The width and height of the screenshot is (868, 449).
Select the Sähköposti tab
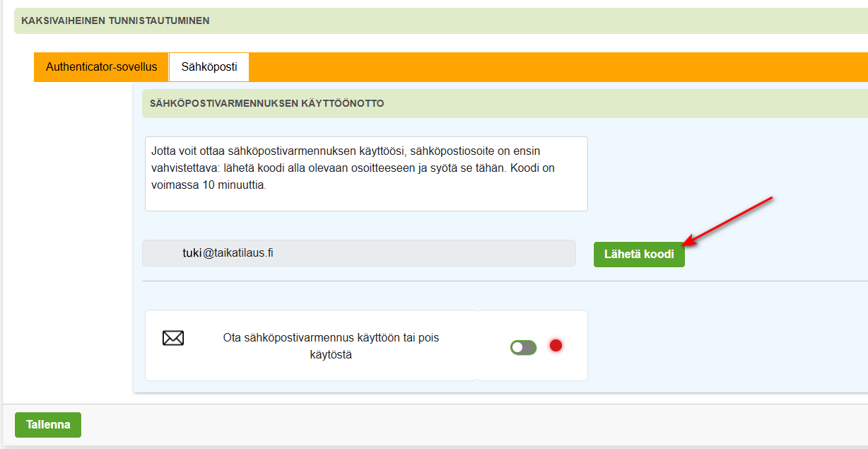(209, 67)
